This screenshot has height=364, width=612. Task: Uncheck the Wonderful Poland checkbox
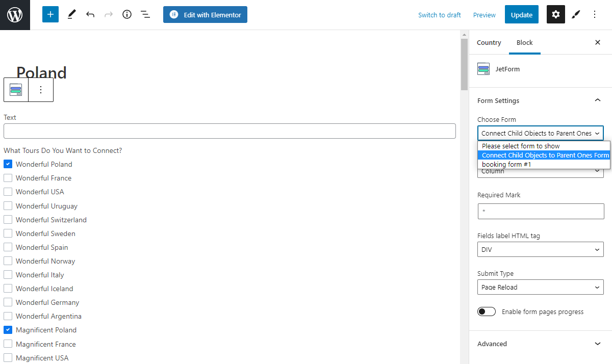coord(8,164)
